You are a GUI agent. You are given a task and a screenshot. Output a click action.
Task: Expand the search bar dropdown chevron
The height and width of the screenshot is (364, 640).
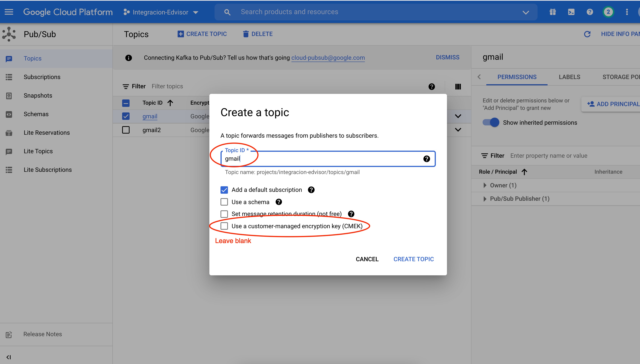coord(526,12)
